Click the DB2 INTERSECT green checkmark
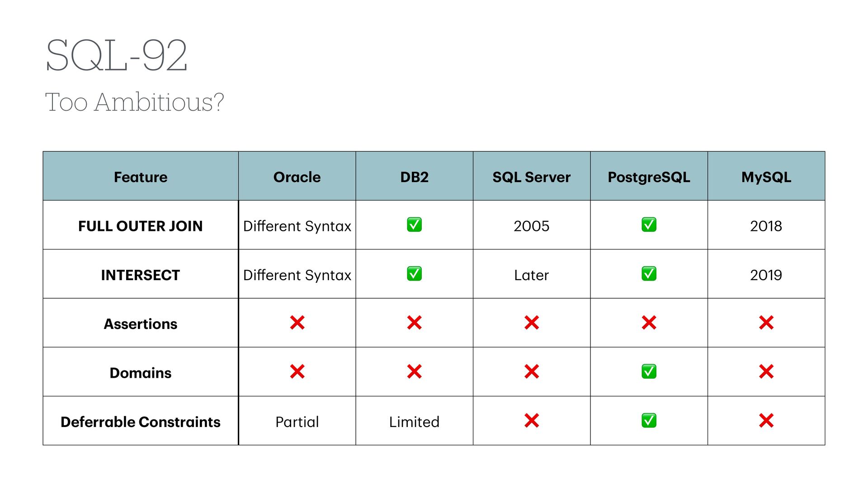Viewport: 868px width, 488px height. click(x=414, y=274)
